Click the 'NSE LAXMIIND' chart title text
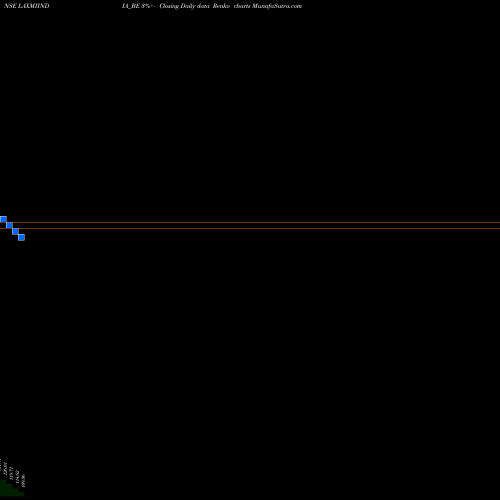500x500 pixels. (x=27, y=6)
